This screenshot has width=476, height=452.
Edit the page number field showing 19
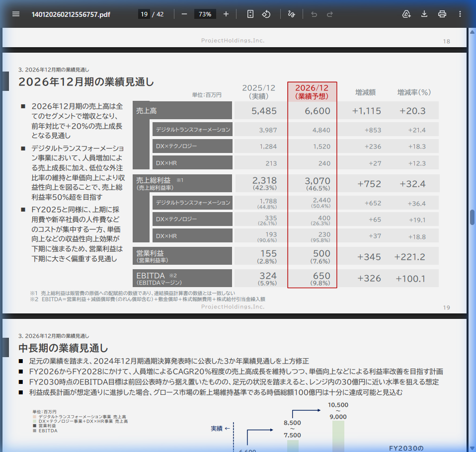[x=145, y=14]
